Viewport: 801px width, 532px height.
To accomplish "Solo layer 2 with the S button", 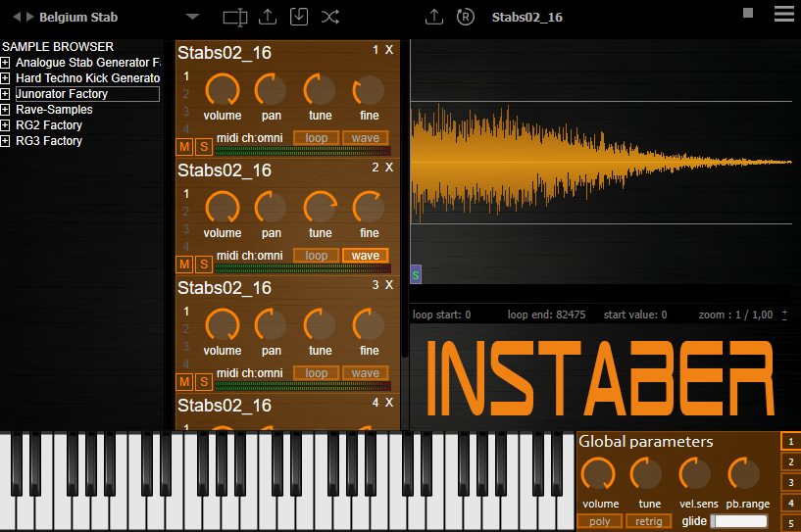I will [x=204, y=265].
